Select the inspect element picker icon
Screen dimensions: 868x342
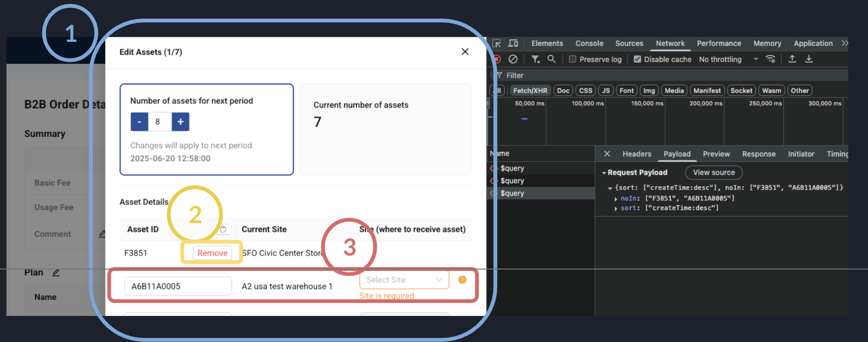496,43
